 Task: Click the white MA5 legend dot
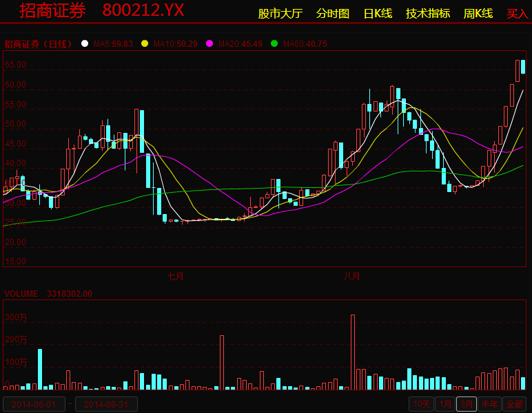pyautogui.click(x=85, y=43)
